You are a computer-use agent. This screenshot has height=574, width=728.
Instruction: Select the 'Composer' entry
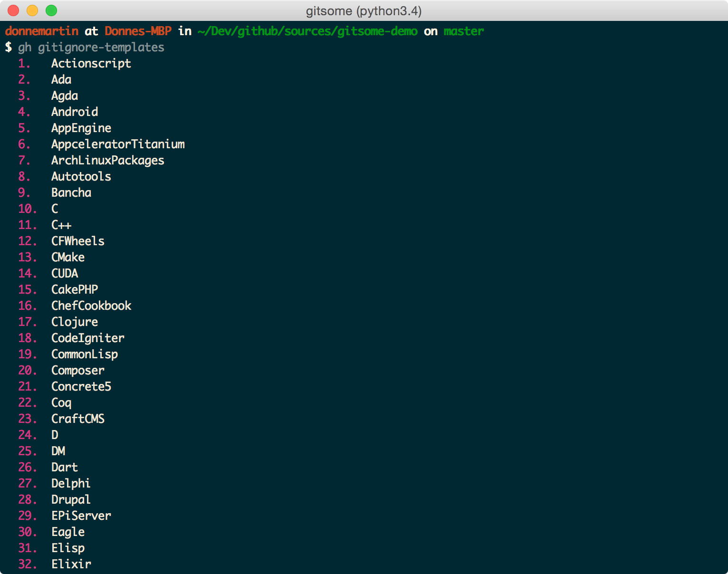[78, 371]
